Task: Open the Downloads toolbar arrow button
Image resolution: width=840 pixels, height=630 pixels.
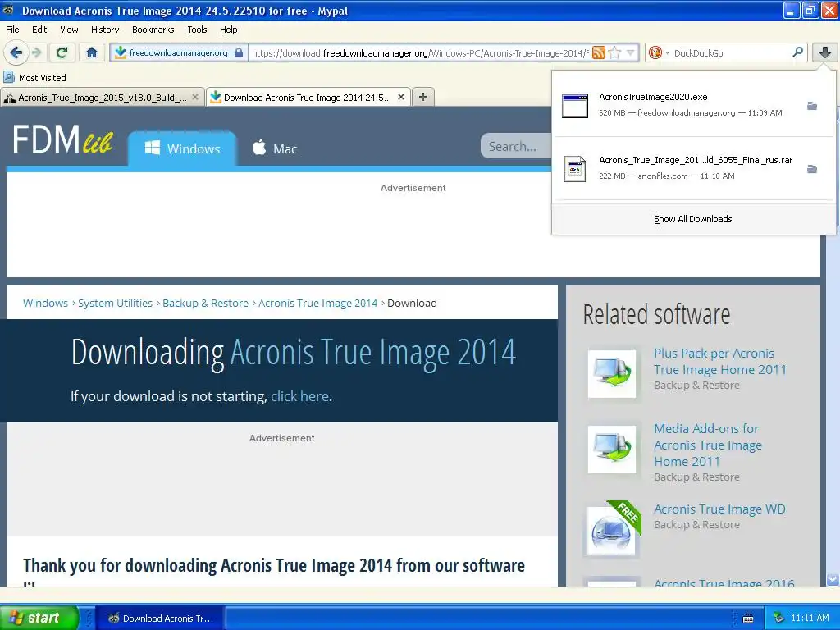Action: [824, 52]
